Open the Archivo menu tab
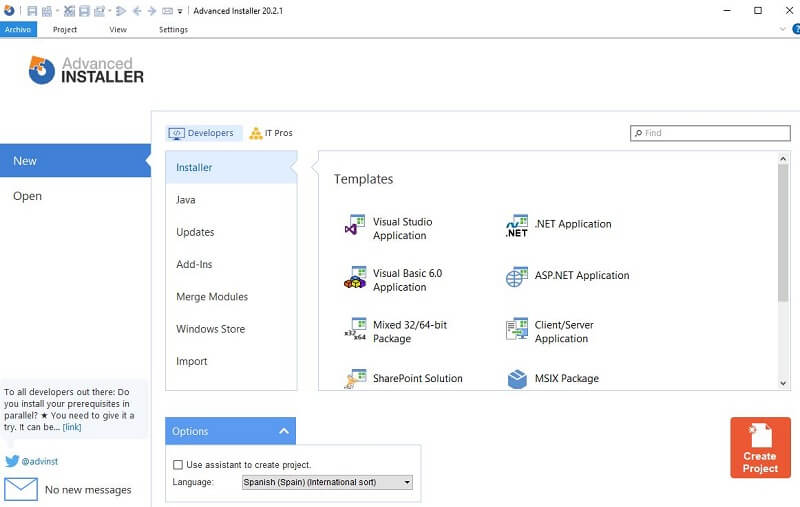Viewport: 800px width, 507px height. [x=18, y=30]
